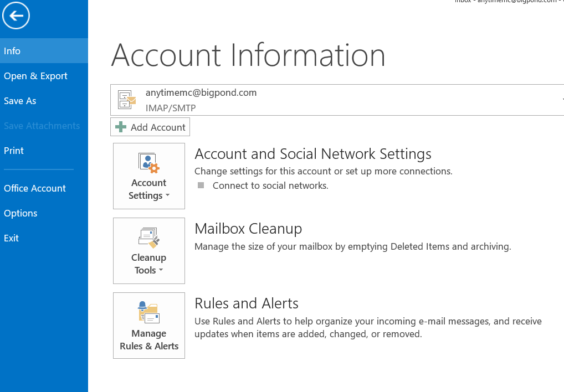Expand the Account Settings dropdown button
The image size is (564, 392).
coord(149,176)
